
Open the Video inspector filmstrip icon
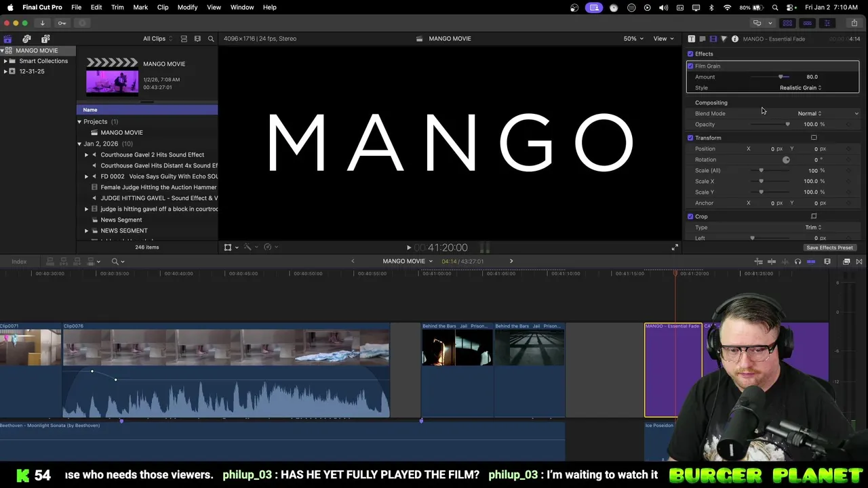[x=713, y=39]
